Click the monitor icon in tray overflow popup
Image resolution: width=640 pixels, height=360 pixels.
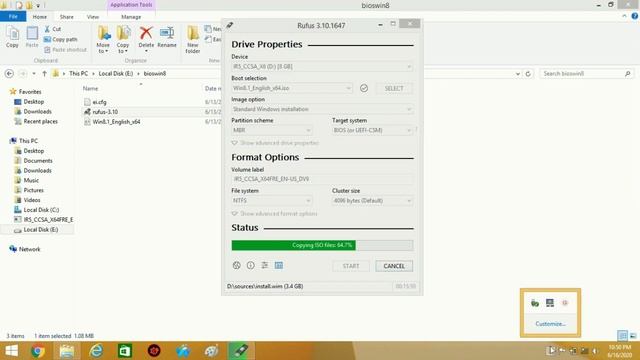pyautogui.click(x=550, y=303)
